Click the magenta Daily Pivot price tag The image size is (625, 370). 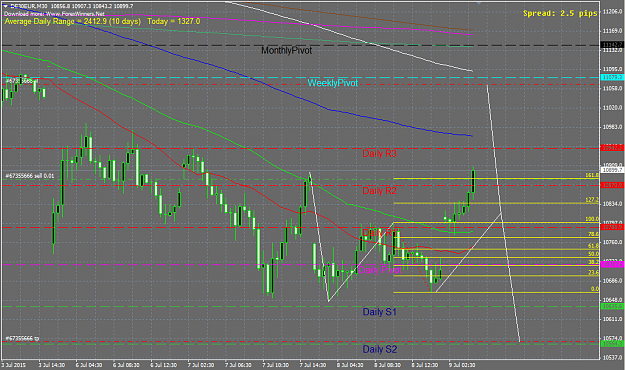tap(612, 264)
